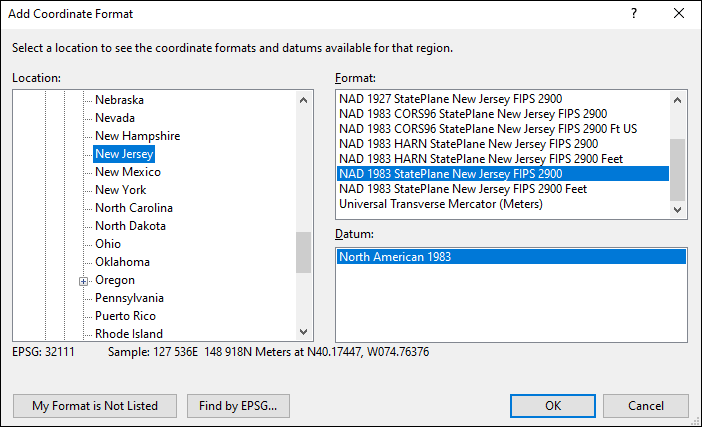Select New Mexico location

point(128,172)
